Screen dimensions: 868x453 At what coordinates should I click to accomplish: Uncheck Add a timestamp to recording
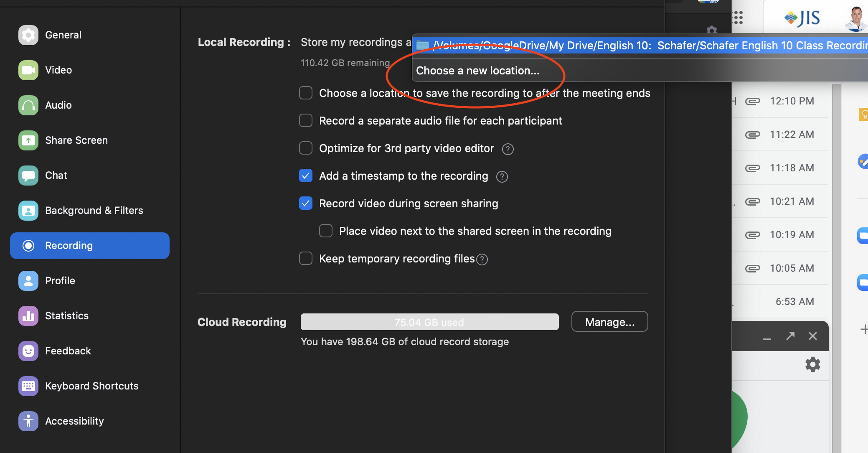(x=306, y=176)
